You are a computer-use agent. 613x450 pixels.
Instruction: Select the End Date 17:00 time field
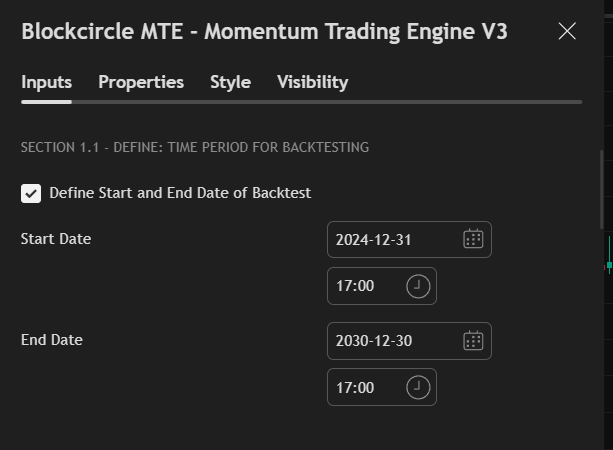(x=365, y=387)
